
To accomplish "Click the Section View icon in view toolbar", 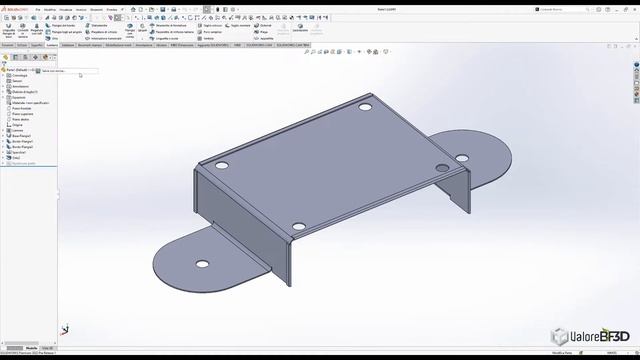I will coord(327,52).
